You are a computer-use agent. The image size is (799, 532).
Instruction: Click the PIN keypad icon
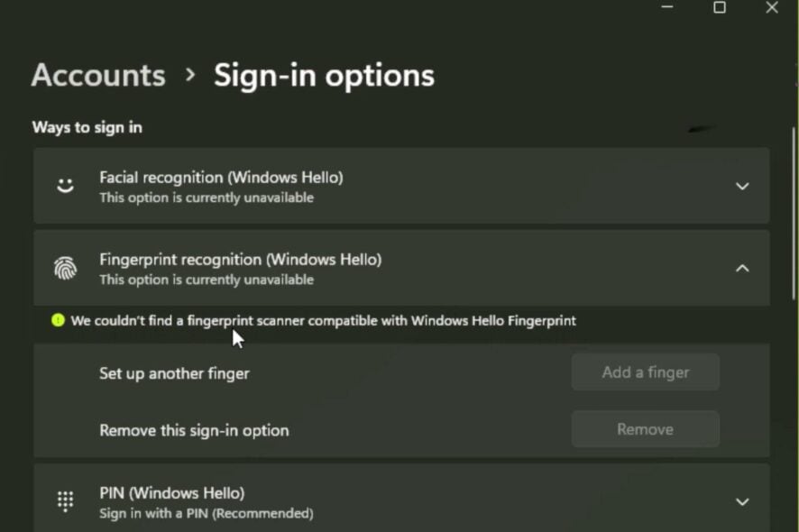[64, 501]
